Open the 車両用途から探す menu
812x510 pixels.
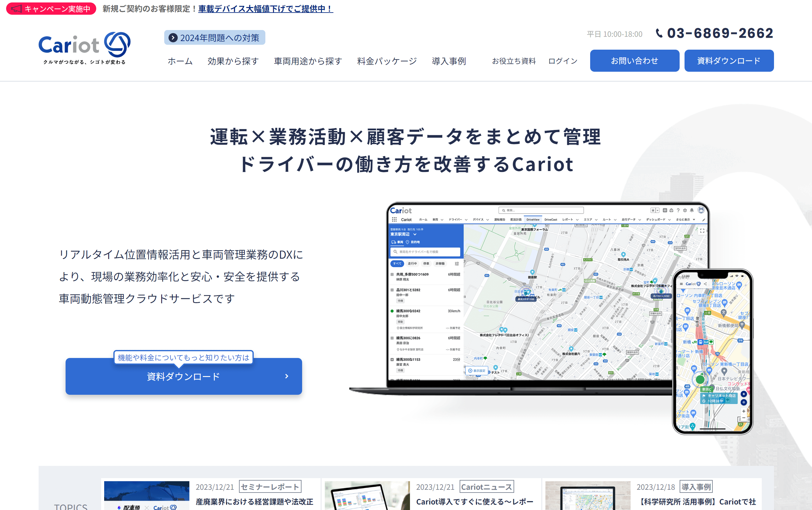[308, 61]
